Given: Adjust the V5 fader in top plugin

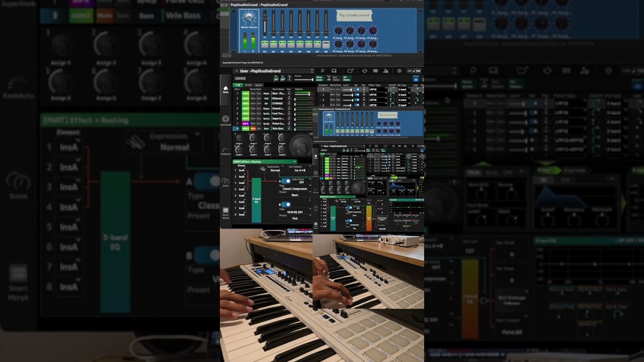Looking at the screenshot, I should (300, 23).
